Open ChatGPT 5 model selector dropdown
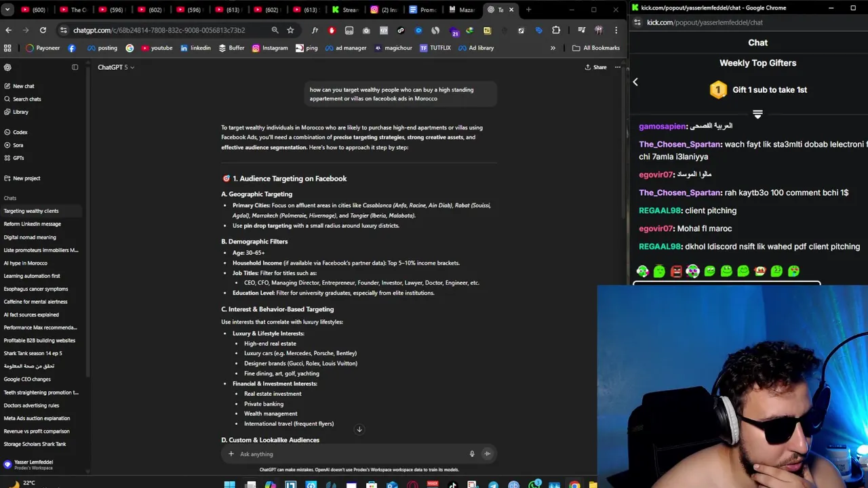This screenshot has width=868, height=488. tap(116, 67)
